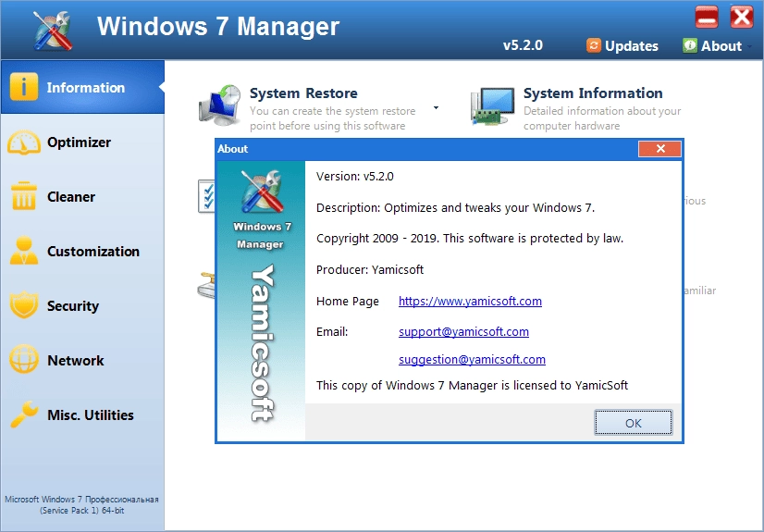Open System Information title
The width and height of the screenshot is (764, 532).
[x=593, y=93]
